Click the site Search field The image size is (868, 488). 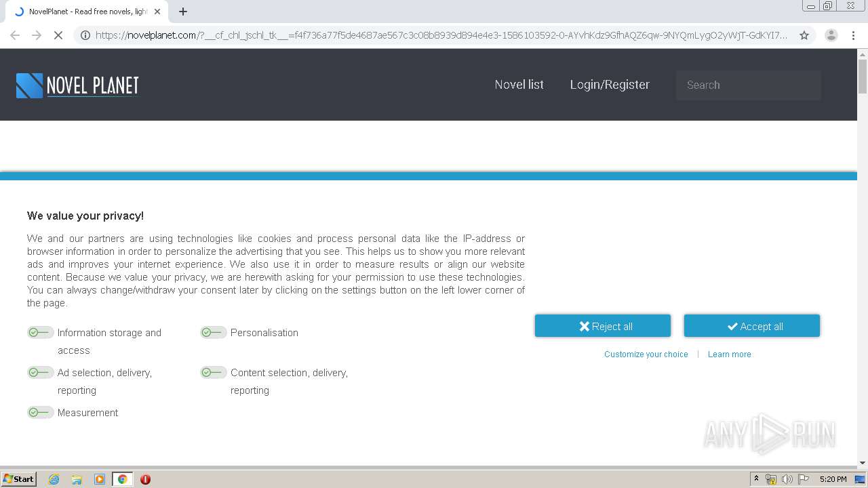coord(748,85)
